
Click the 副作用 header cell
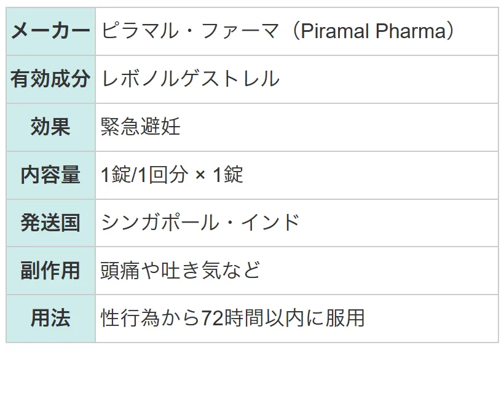pos(51,271)
